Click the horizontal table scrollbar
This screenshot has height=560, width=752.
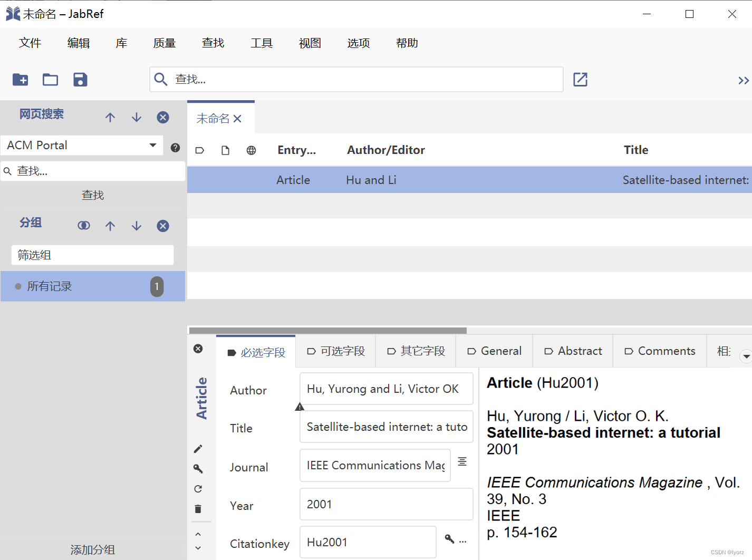(x=328, y=331)
